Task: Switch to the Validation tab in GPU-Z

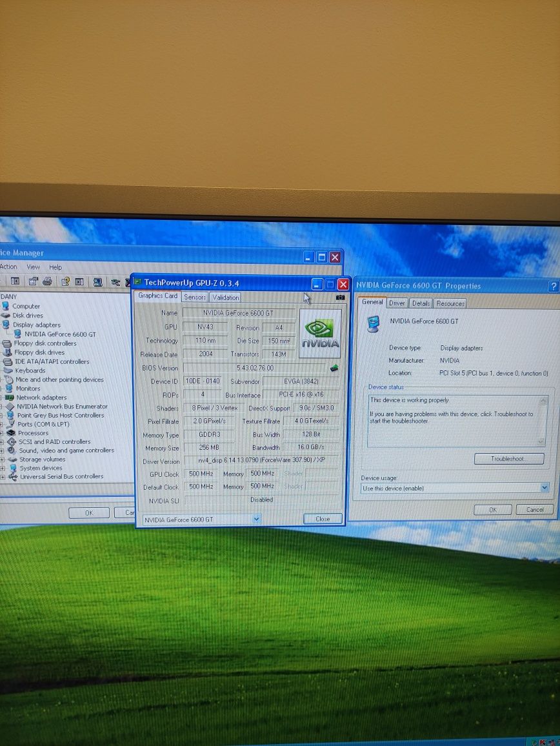Action: coord(226,297)
